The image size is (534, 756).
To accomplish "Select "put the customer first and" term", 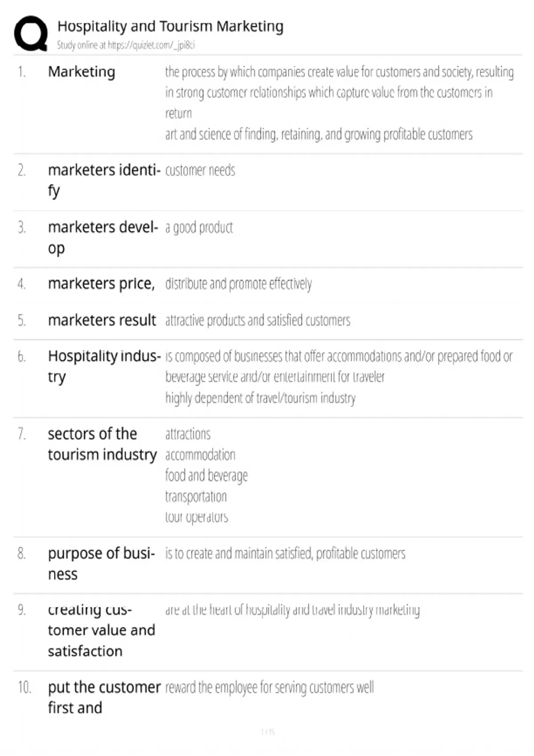I will tap(104, 697).
